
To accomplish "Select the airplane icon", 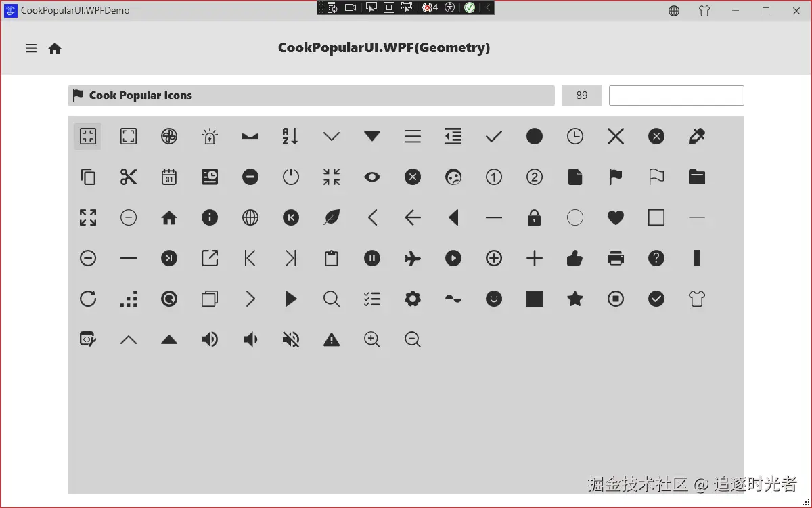I will pyautogui.click(x=413, y=258).
